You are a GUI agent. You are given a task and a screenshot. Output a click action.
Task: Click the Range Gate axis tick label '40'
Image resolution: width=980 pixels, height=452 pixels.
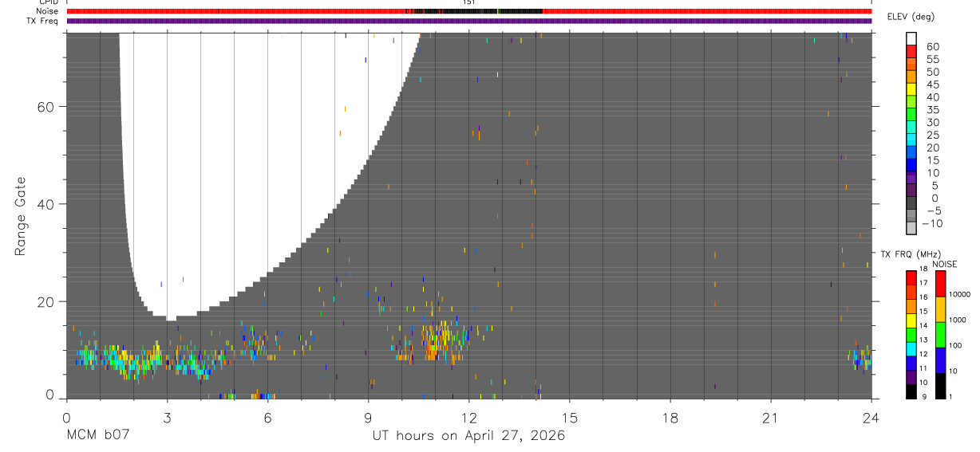(45, 204)
